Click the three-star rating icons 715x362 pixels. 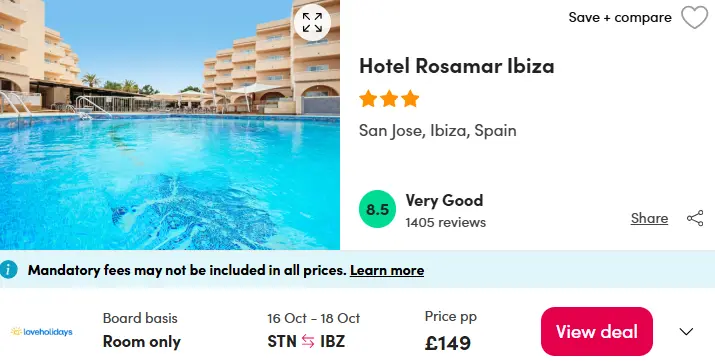point(389,98)
